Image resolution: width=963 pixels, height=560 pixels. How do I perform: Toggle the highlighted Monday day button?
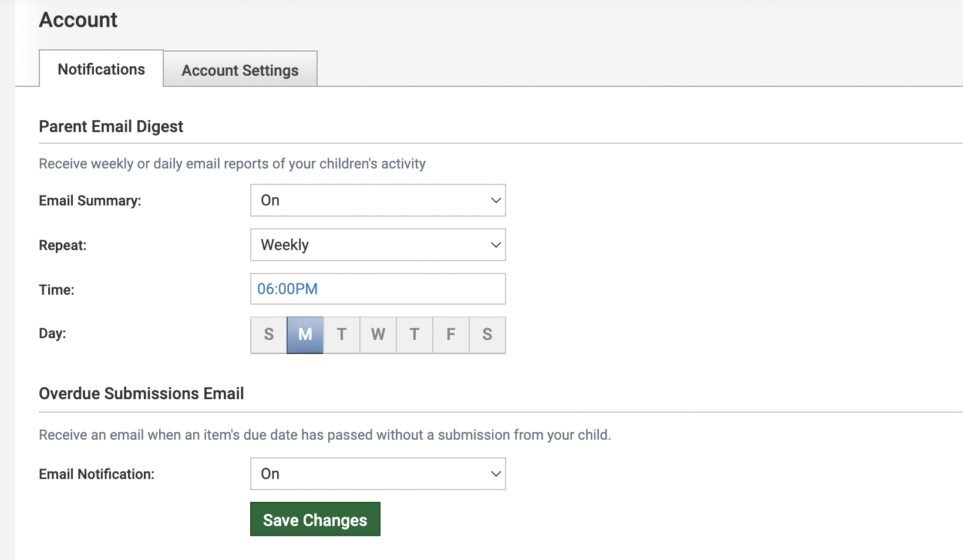point(305,335)
